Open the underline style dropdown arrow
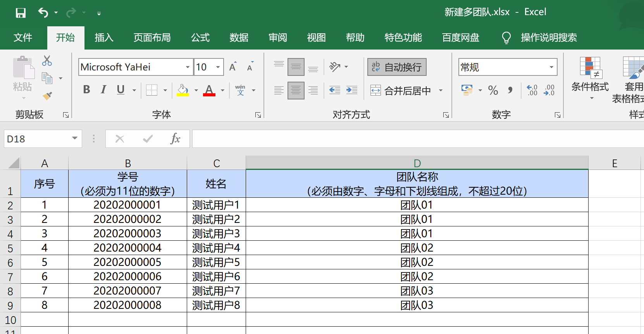The height and width of the screenshot is (334, 644). pyautogui.click(x=134, y=90)
